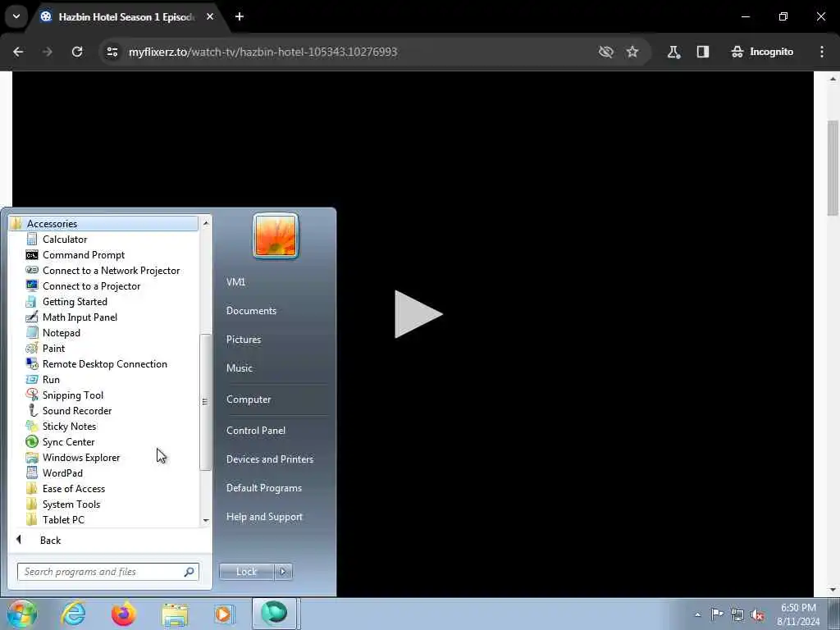The height and width of the screenshot is (630, 840).
Task: Open Music from the start menu
Action: tap(239, 368)
